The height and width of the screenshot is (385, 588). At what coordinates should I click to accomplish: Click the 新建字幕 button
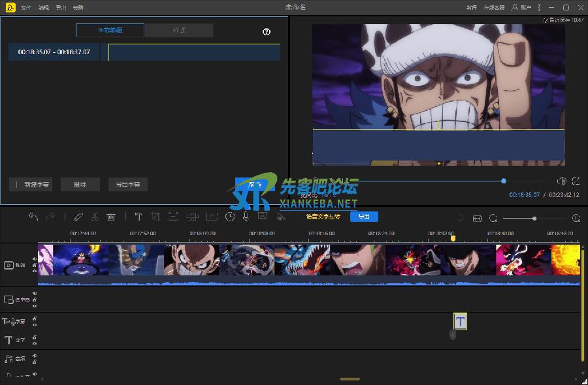(32, 184)
